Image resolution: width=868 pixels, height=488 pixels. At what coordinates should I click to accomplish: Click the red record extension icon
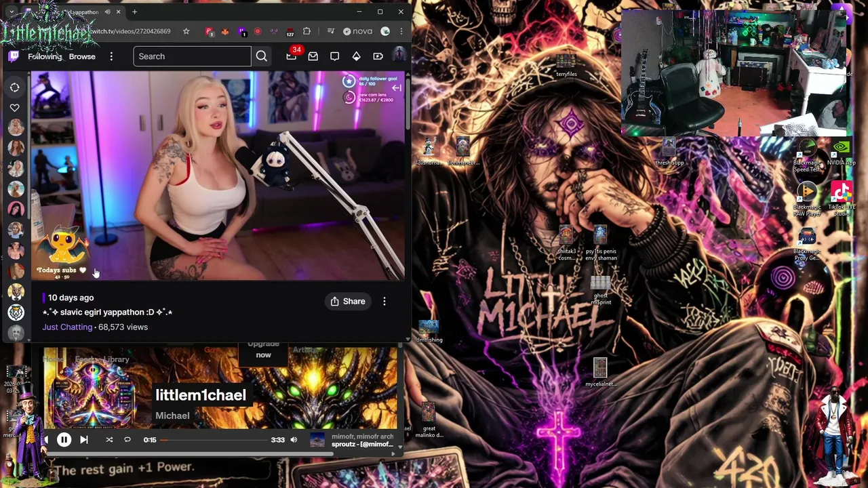[x=258, y=31]
